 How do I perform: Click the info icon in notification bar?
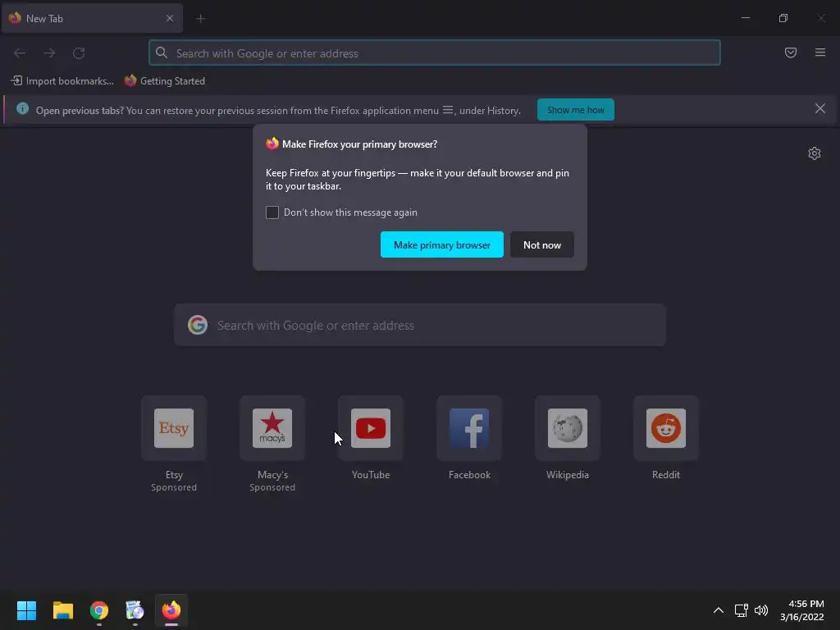(x=22, y=109)
